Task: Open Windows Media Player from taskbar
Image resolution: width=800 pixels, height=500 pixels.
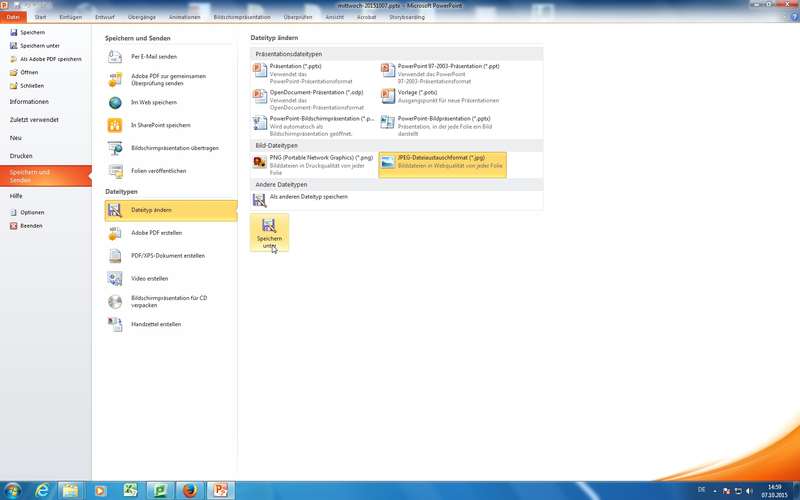Action: pyautogui.click(x=100, y=491)
